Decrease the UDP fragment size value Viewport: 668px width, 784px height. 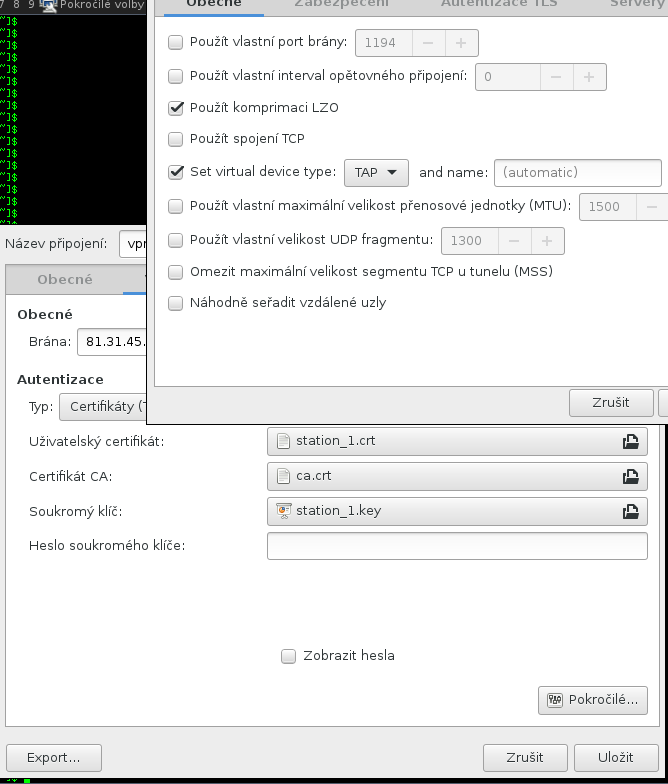click(x=514, y=241)
